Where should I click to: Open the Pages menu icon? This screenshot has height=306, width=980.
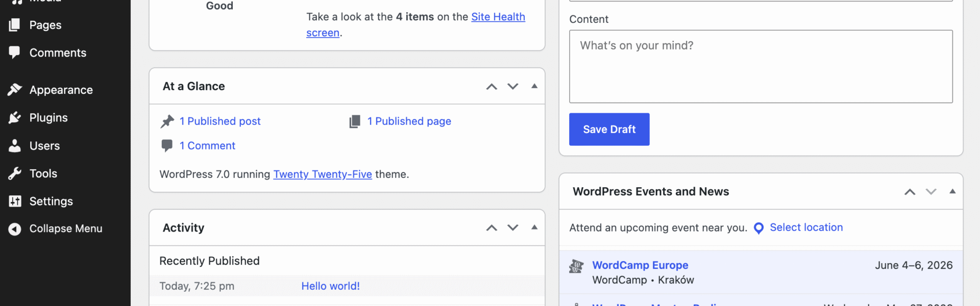14,25
